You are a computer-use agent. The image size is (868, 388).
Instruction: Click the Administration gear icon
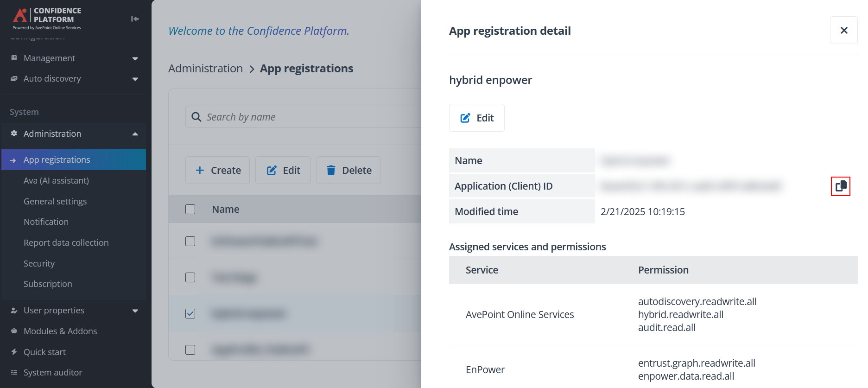tap(14, 134)
